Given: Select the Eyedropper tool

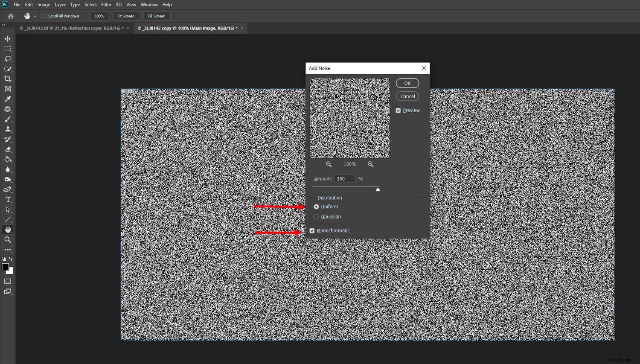Looking at the screenshot, I should pyautogui.click(x=8, y=99).
